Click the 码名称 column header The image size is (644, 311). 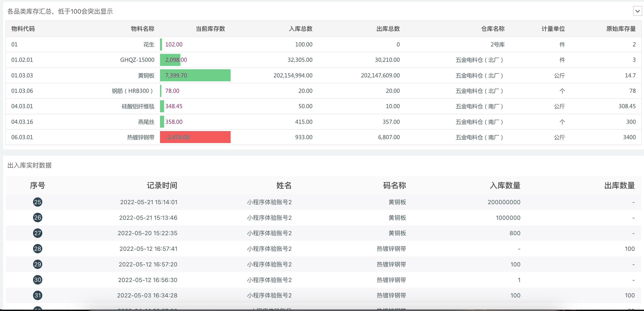coord(394,185)
